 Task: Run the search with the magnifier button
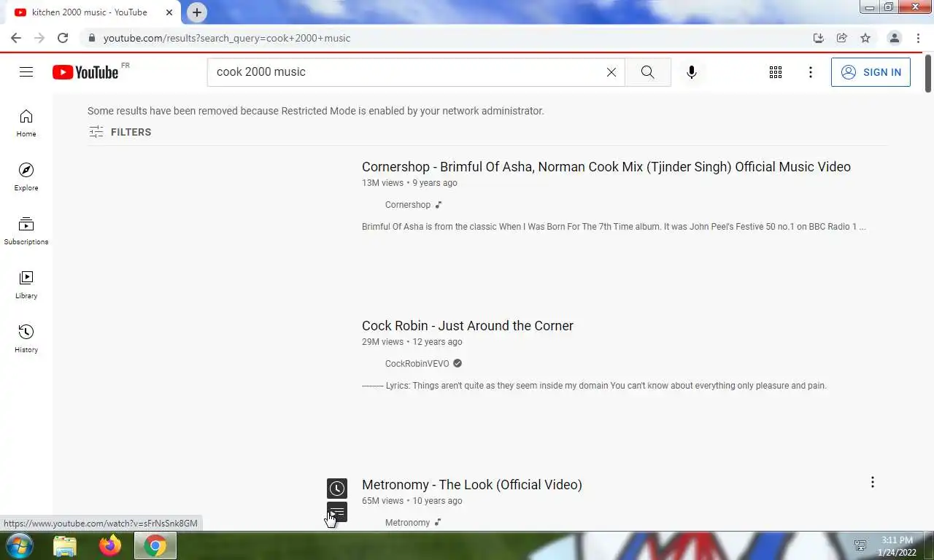648,72
